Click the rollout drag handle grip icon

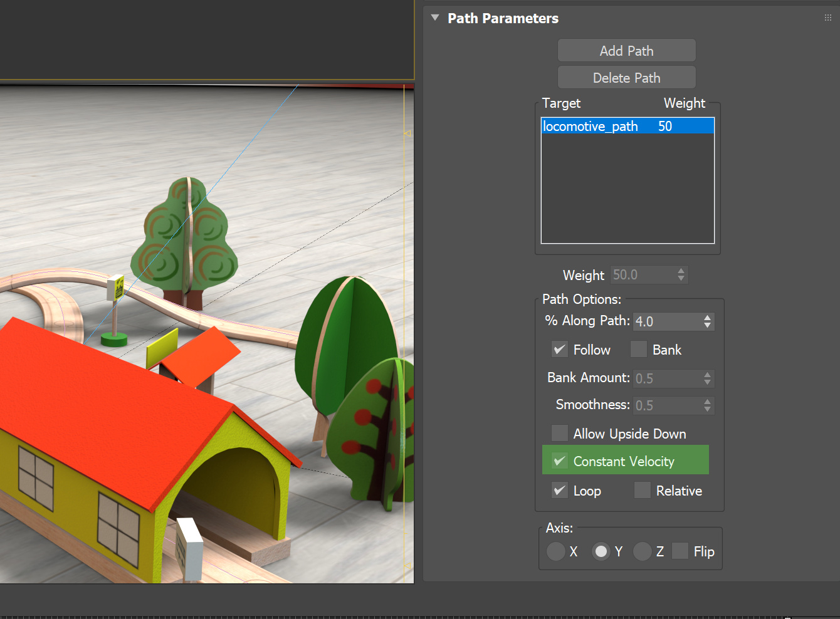pos(828,18)
